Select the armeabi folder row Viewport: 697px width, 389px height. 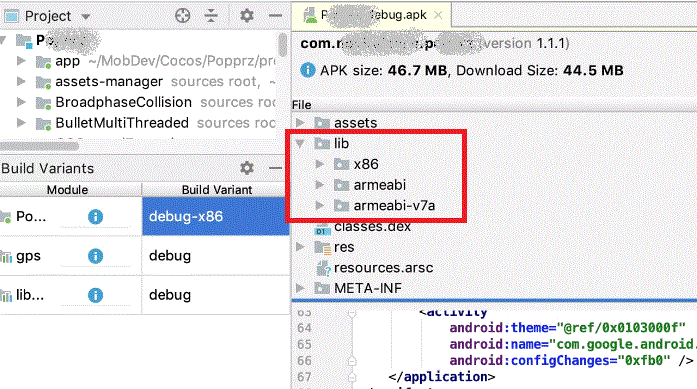[x=380, y=184]
